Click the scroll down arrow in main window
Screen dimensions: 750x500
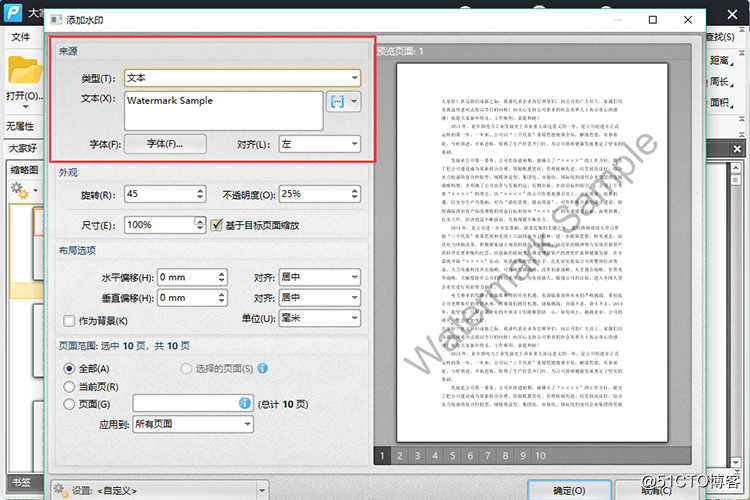point(736,463)
